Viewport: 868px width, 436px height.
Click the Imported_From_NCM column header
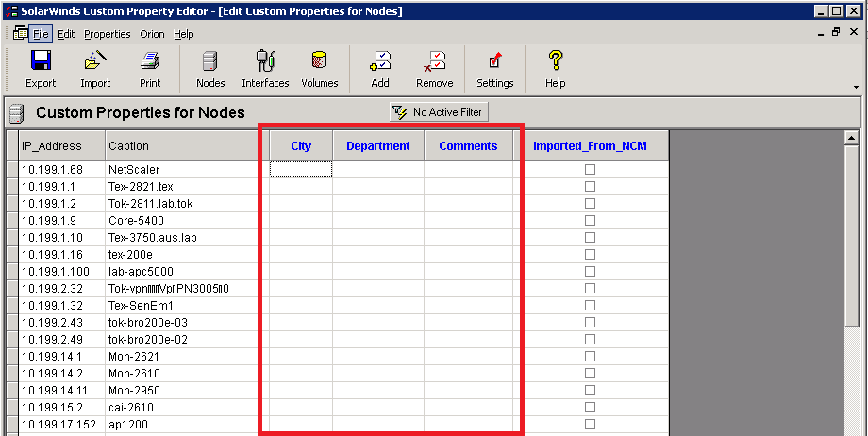tap(590, 145)
